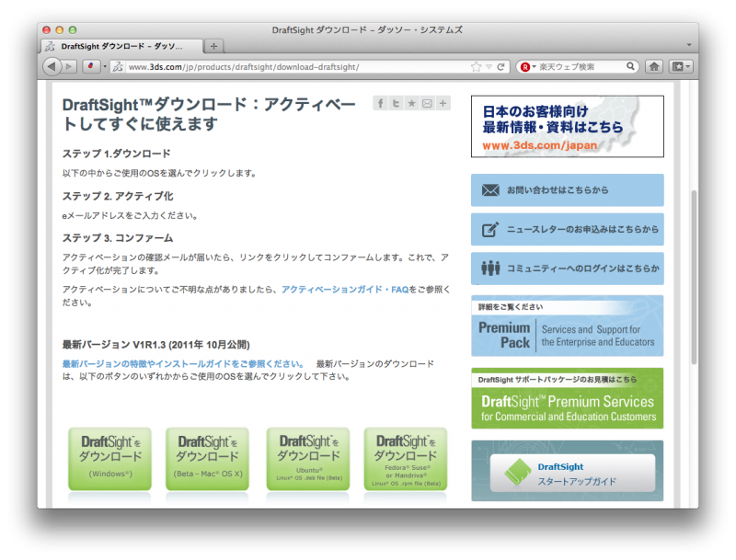Click the DraftSight™ダウンロード page title heading
Viewport: 736px width, 560px height.
pyautogui.click(x=210, y=114)
